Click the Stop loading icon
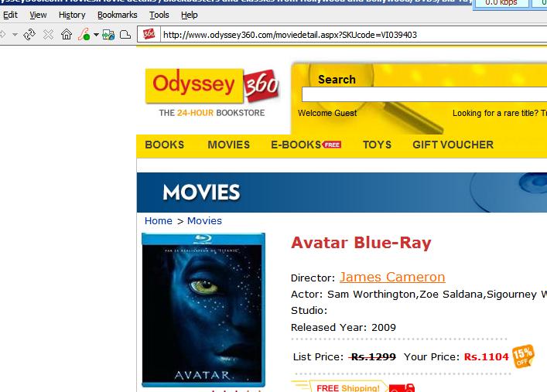 [x=48, y=35]
